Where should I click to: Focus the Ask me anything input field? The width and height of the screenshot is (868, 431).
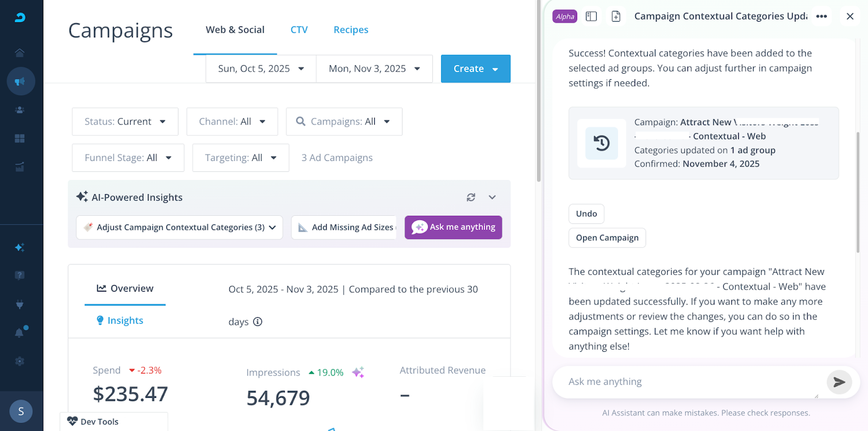(689, 382)
